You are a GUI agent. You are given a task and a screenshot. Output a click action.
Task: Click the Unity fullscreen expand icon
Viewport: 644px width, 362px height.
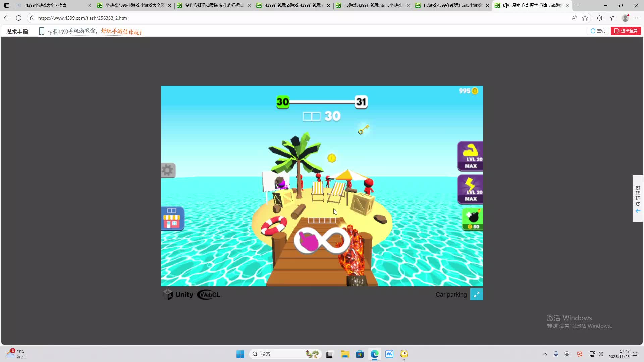click(x=476, y=294)
